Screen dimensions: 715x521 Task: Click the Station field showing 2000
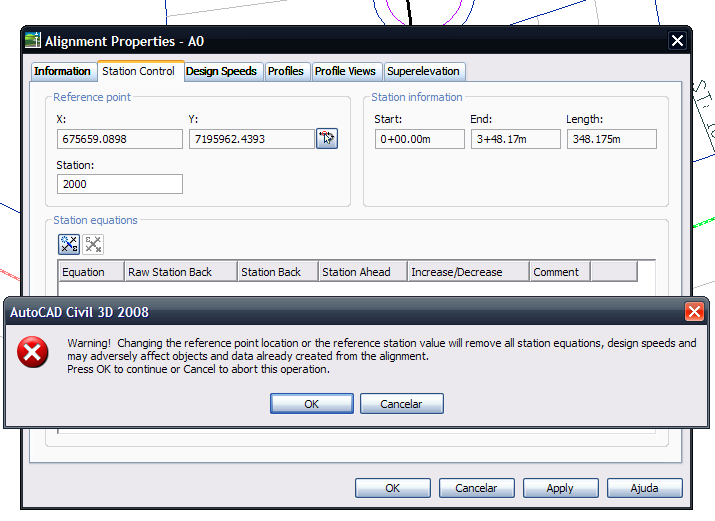click(120, 184)
